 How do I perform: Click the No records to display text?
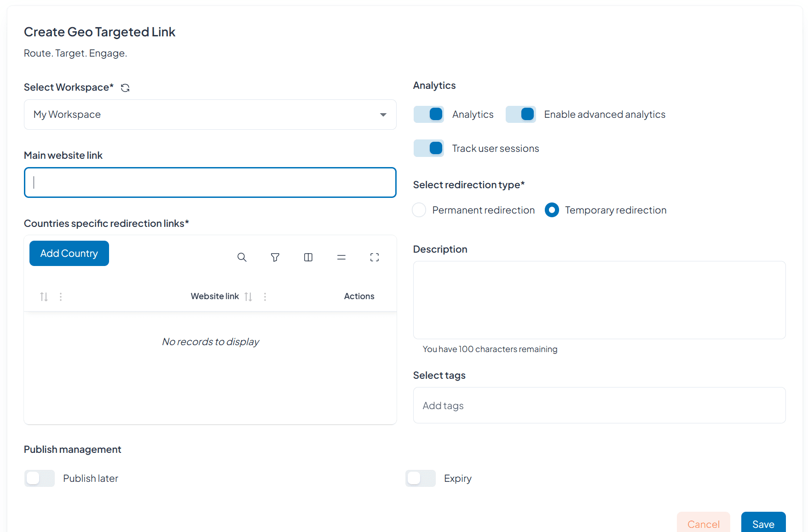tap(211, 342)
